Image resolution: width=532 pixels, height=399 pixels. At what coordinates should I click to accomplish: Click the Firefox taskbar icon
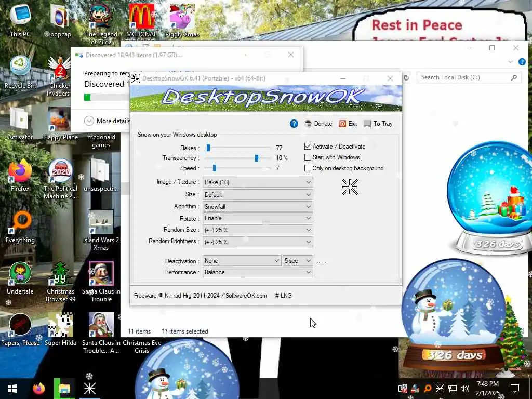pos(38,389)
